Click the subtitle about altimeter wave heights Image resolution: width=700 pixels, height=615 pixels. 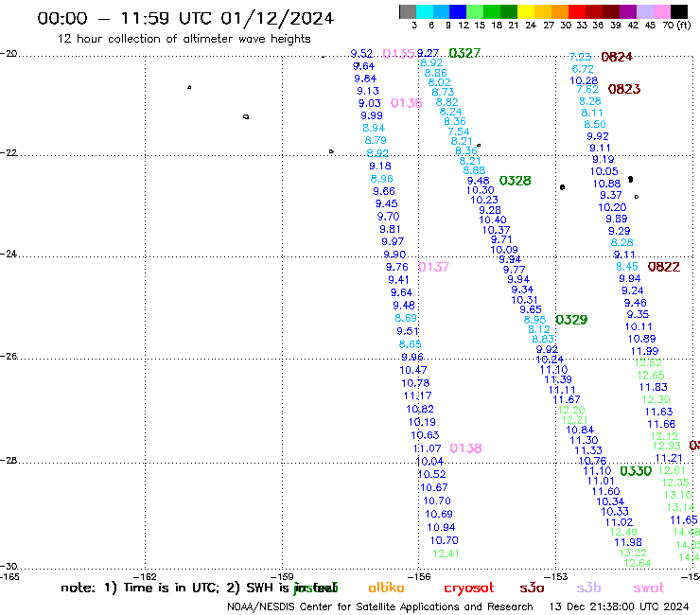pyautogui.click(x=184, y=39)
